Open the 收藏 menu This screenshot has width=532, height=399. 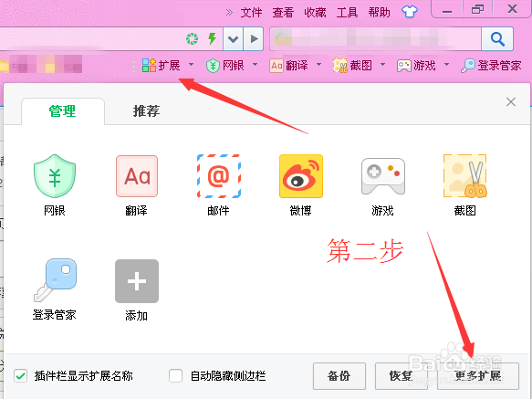(x=315, y=13)
